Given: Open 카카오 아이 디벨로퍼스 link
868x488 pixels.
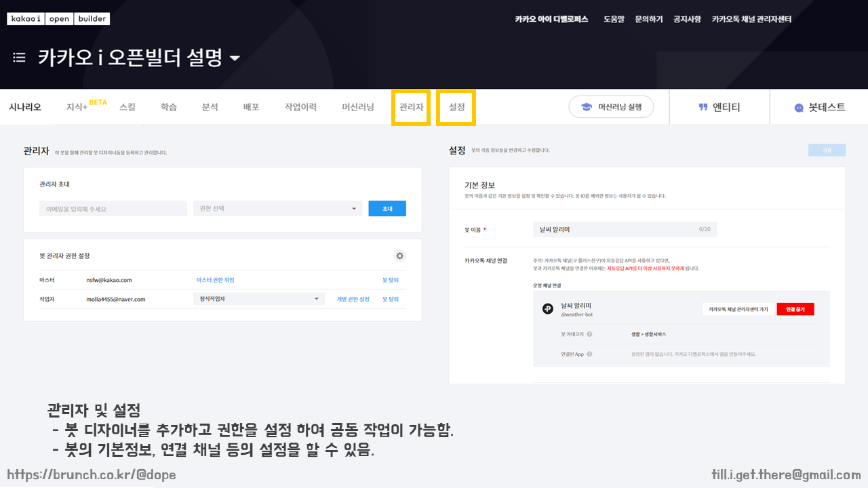Looking at the screenshot, I should point(551,19).
